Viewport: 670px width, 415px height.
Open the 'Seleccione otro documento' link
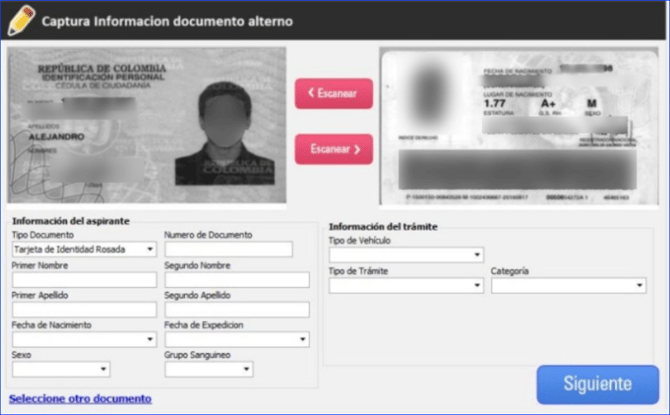coord(80,398)
